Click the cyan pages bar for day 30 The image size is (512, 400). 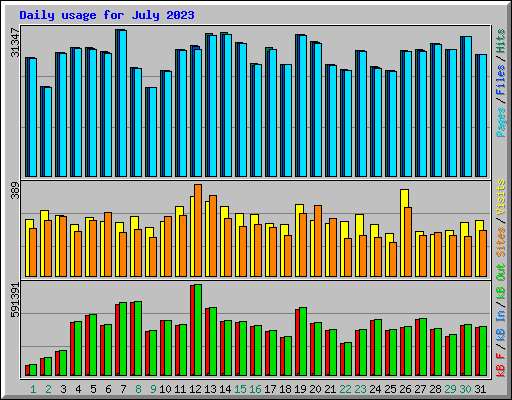[x=468, y=107]
